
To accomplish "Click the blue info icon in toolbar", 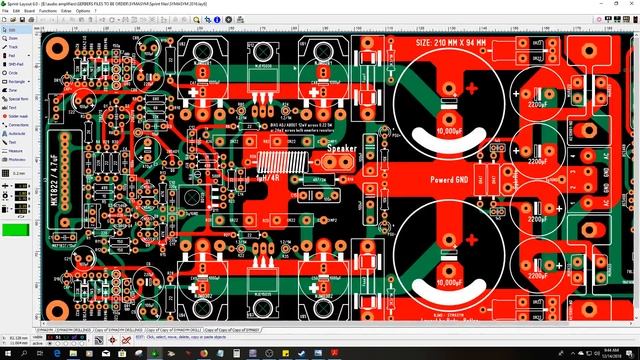I will click(217, 20).
